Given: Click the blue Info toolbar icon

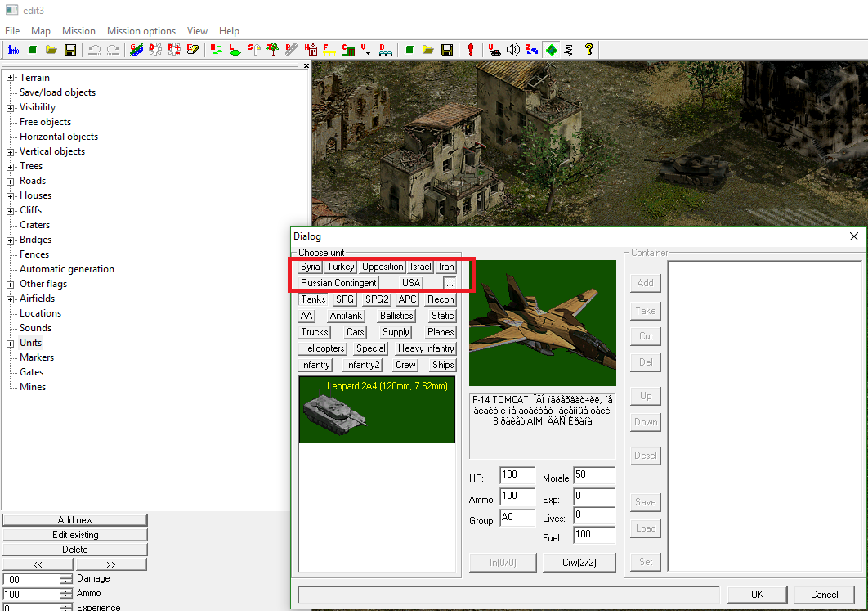Looking at the screenshot, I should tap(13, 50).
